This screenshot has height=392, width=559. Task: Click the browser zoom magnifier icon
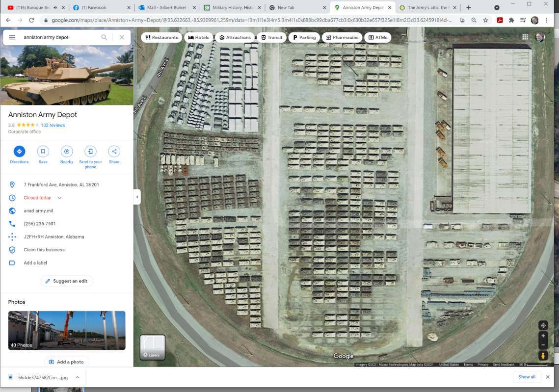click(x=474, y=20)
